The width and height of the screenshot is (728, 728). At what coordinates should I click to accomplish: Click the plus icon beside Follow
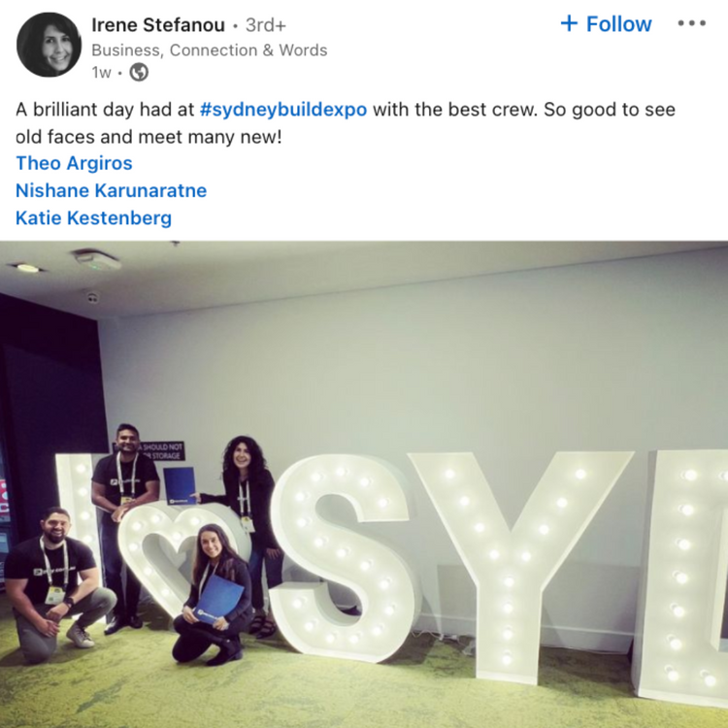(x=569, y=23)
